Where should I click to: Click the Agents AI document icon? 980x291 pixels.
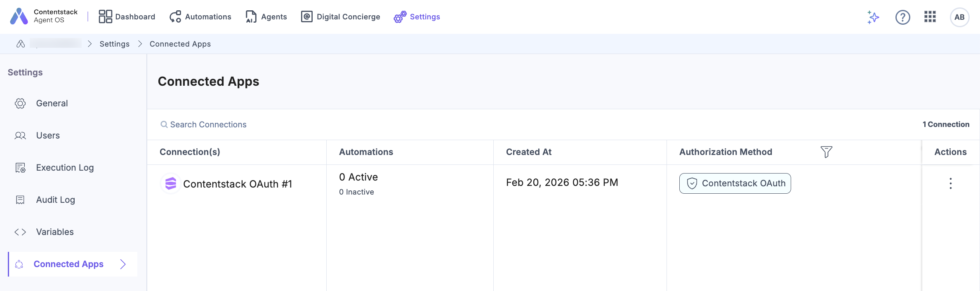251,16
